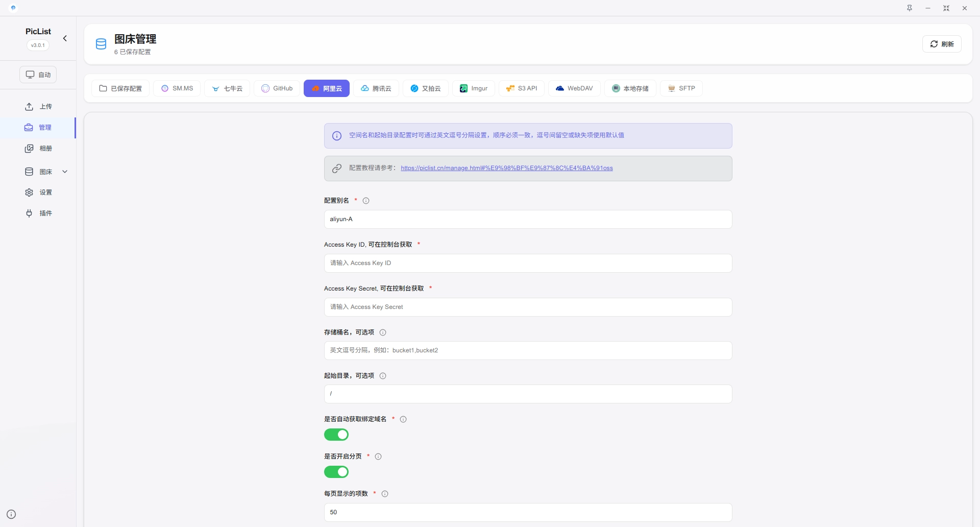Screen dimensions: 980x527
Task: Open the 设置 settings page
Action: (38, 193)
